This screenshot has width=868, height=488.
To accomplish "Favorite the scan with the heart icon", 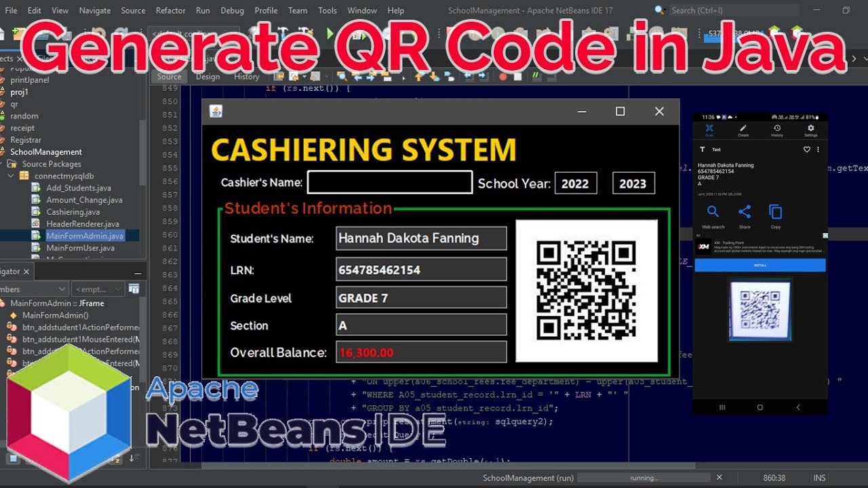I will pos(807,150).
